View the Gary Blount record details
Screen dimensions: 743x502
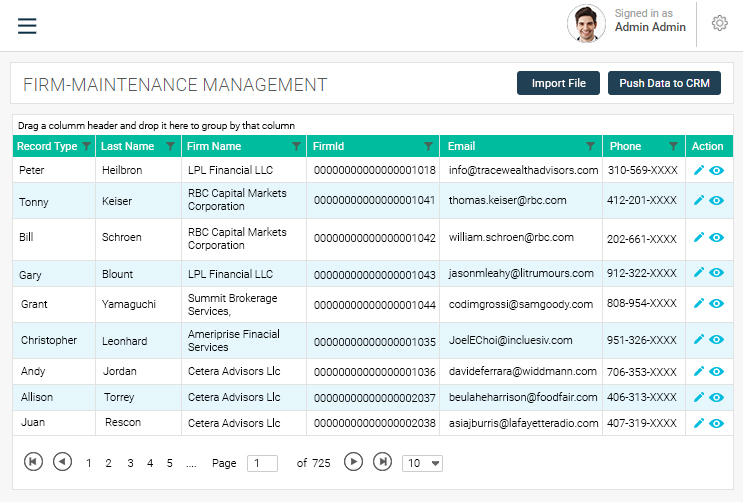[x=716, y=272]
